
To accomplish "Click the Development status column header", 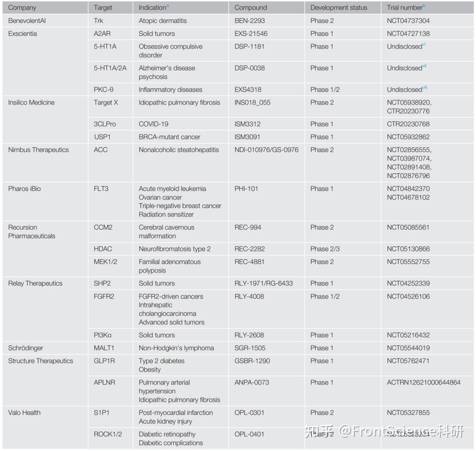I will pyautogui.click(x=338, y=7).
